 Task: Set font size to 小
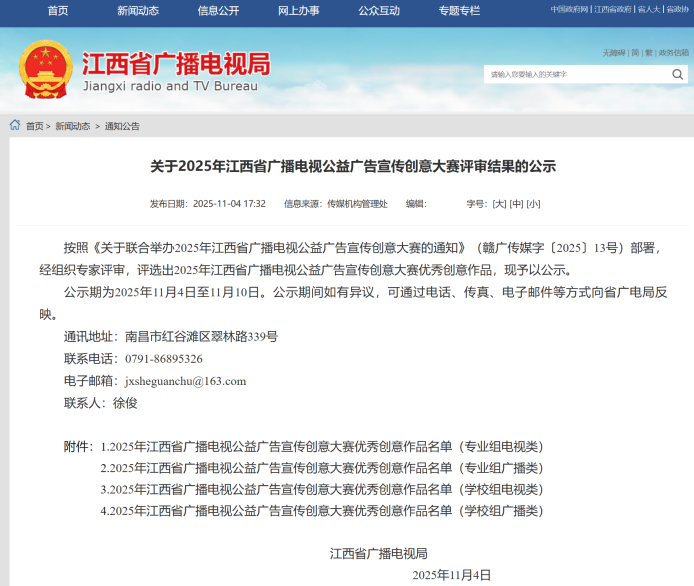tap(533, 203)
